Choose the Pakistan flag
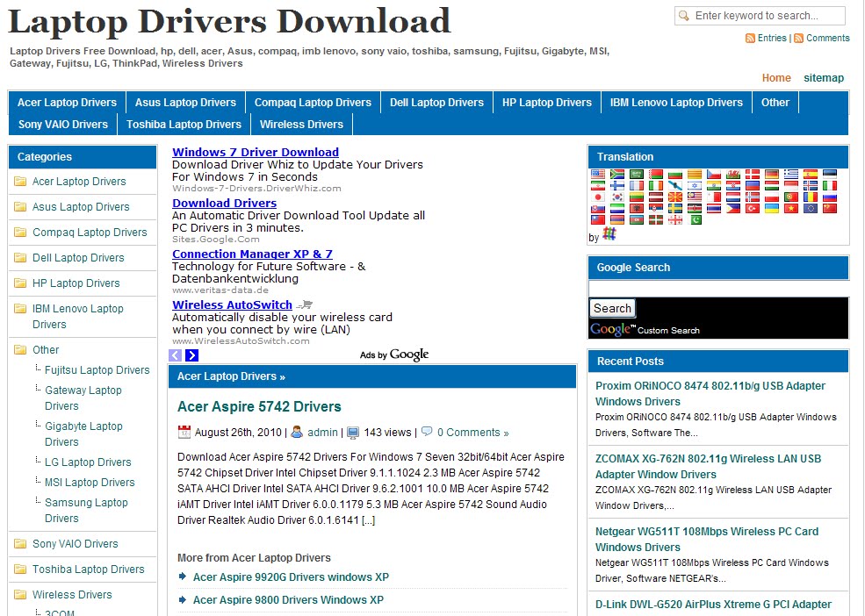The width and height of the screenshot is (865, 616). point(695,219)
